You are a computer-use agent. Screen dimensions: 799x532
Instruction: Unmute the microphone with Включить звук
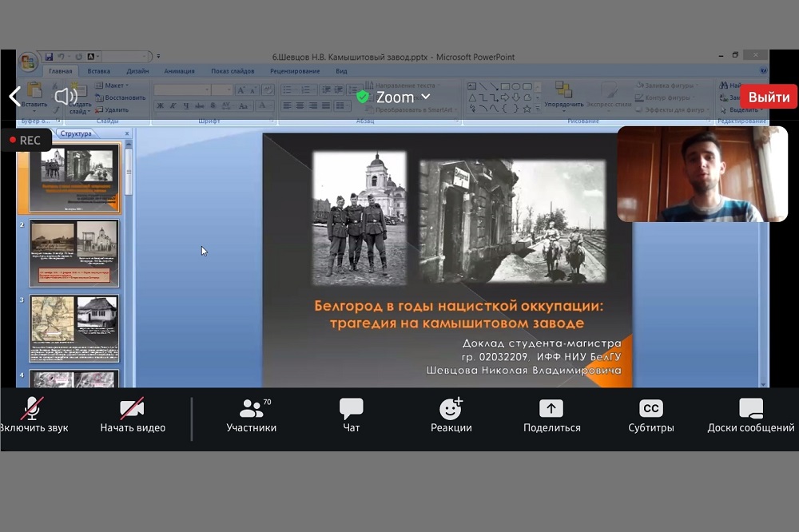pos(32,409)
